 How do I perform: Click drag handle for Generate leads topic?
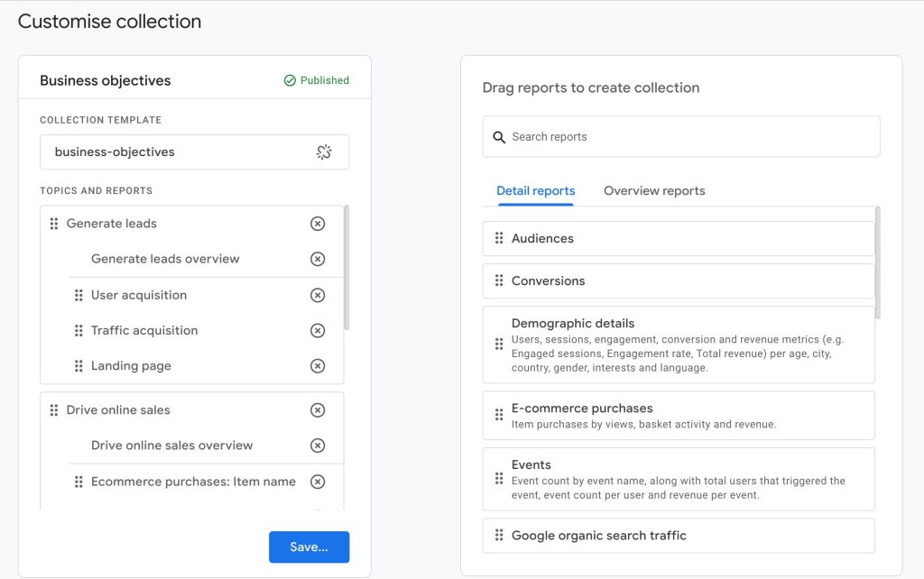click(x=54, y=224)
